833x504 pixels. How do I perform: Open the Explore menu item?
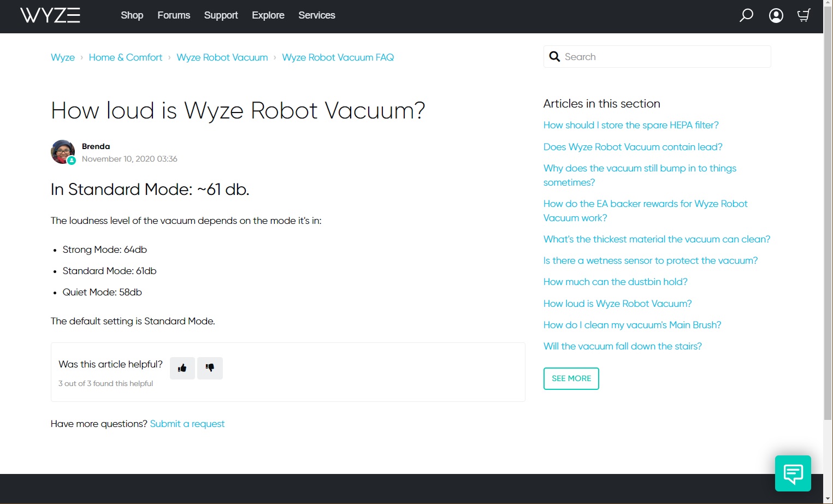pyautogui.click(x=268, y=15)
